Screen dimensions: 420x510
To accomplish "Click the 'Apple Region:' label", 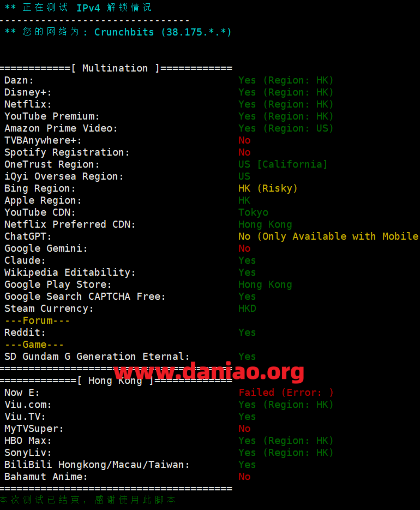I will point(43,201).
